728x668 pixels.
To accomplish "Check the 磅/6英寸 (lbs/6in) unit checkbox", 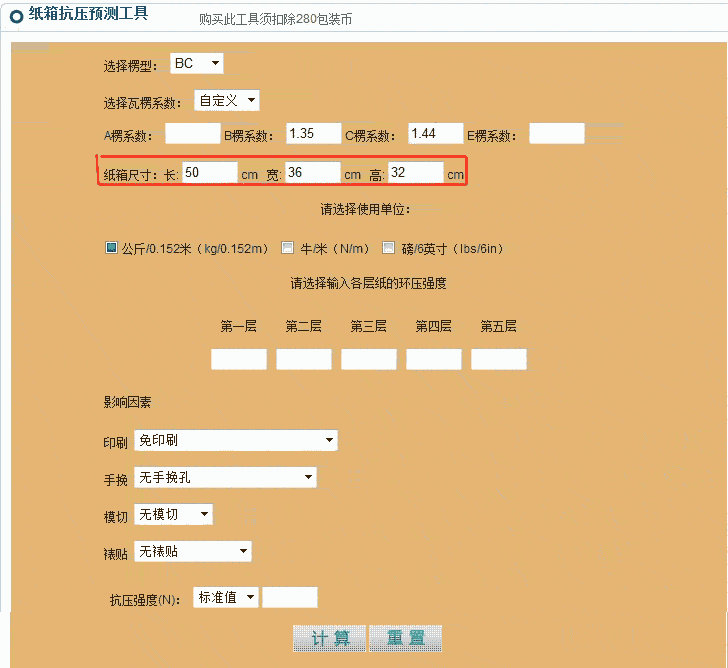I will pos(389,248).
